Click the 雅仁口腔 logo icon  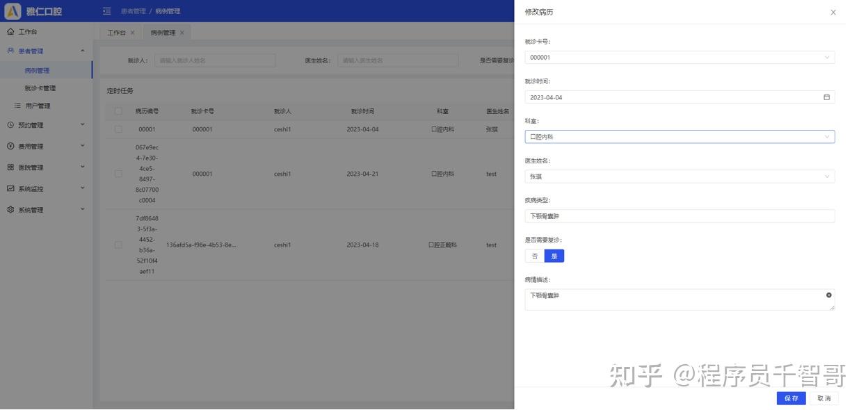(13, 11)
